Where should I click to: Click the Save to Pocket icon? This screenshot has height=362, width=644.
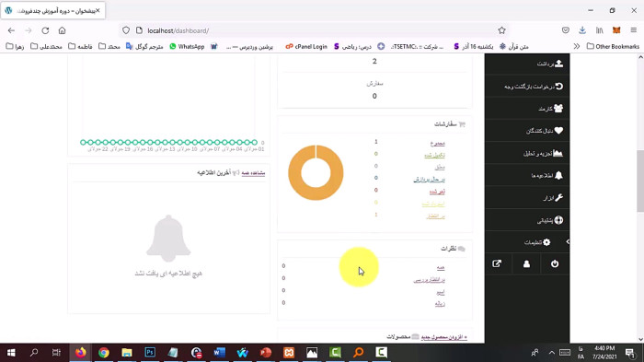[x=566, y=30]
